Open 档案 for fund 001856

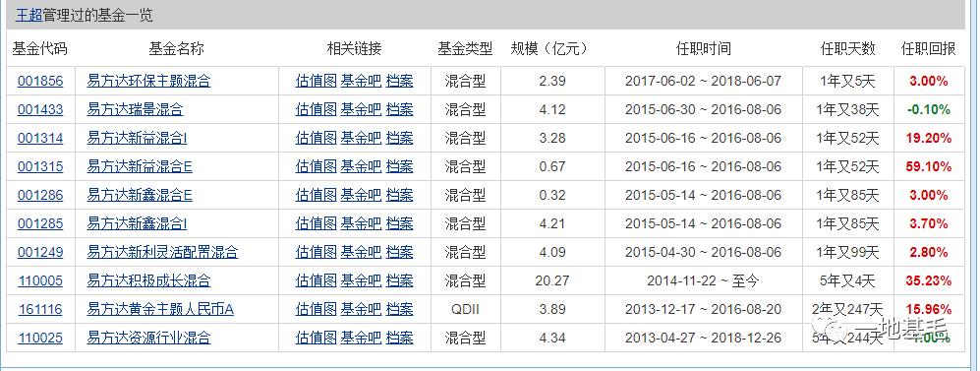[399, 82]
